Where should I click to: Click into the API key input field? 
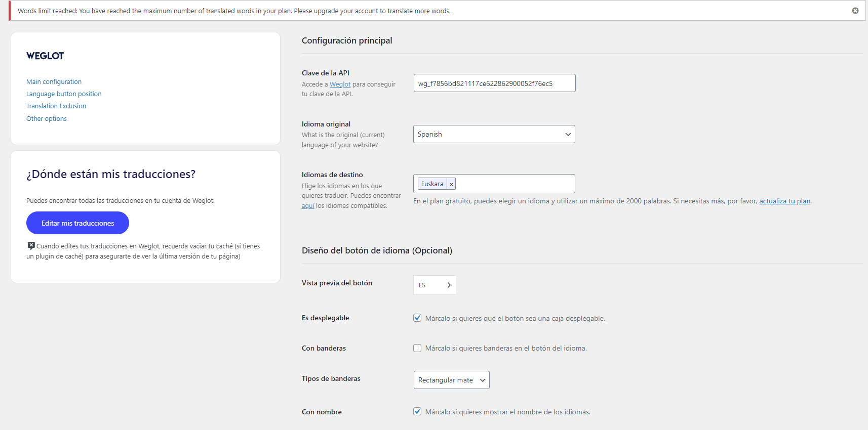point(495,83)
